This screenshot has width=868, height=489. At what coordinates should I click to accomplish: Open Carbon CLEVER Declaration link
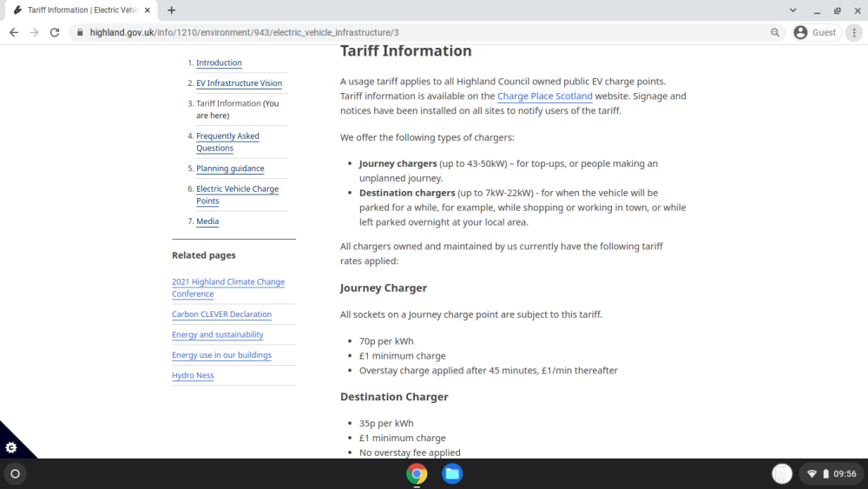click(221, 314)
